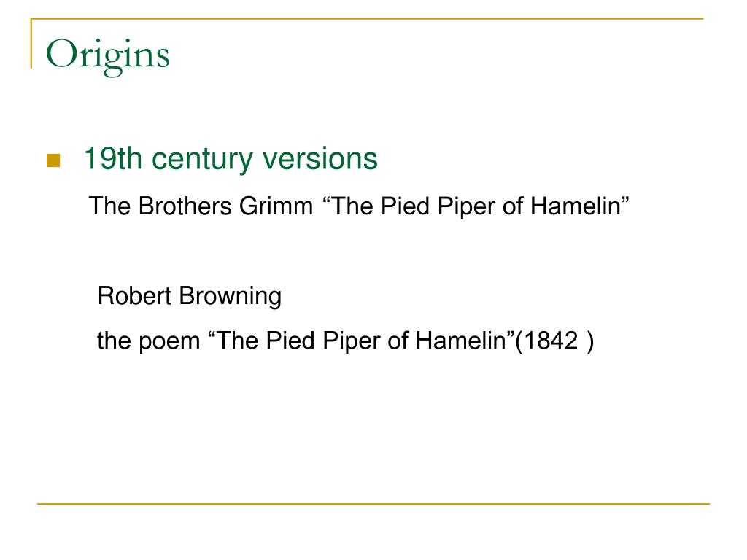Click the gold horizontal line above title
747x560 pixels.
point(367,18)
